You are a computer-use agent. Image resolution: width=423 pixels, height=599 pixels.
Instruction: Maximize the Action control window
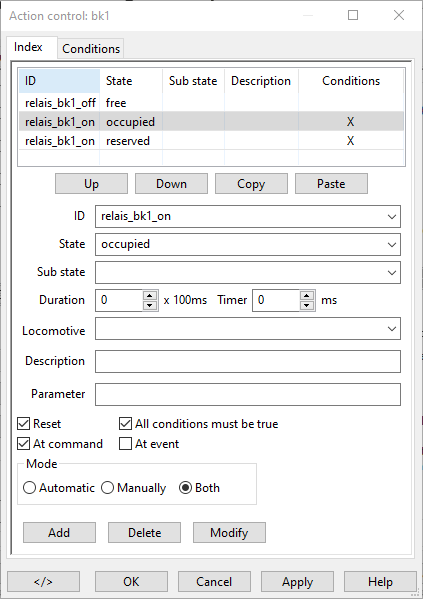[x=353, y=15]
